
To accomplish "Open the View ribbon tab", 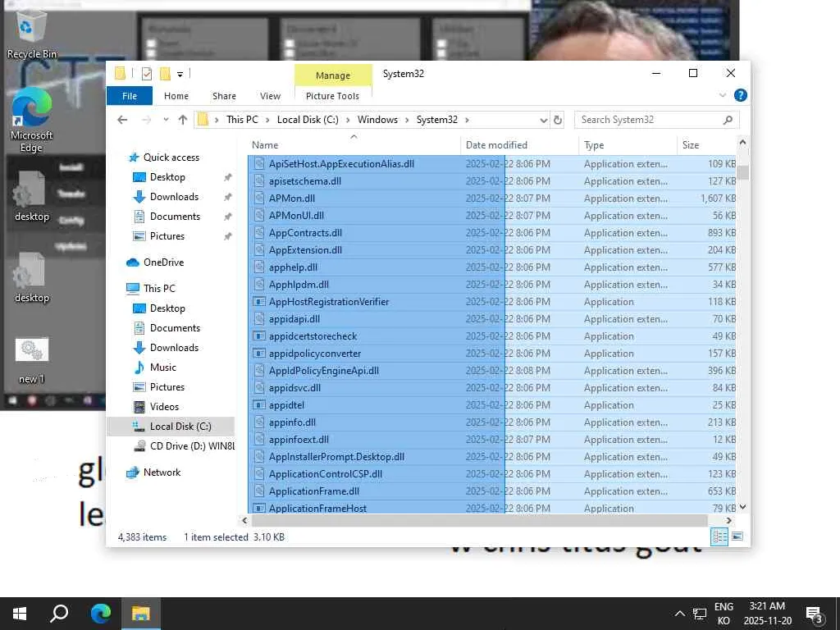I will click(270, 96).
